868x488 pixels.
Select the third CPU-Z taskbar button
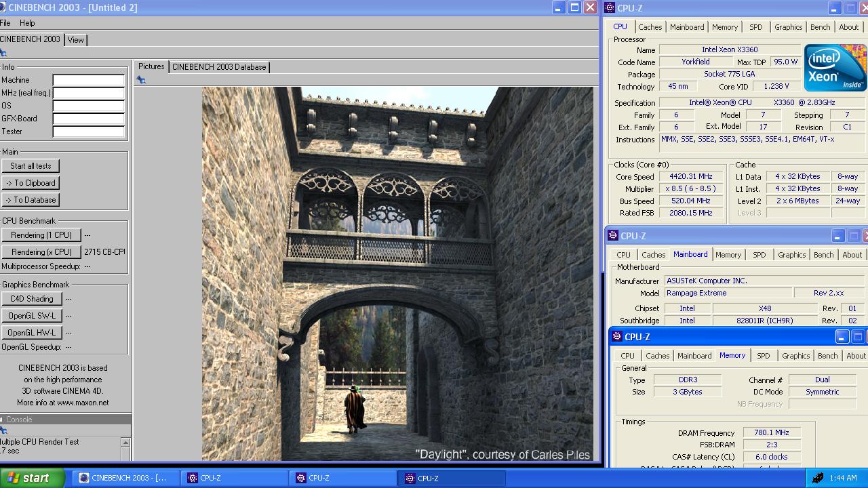452,478
